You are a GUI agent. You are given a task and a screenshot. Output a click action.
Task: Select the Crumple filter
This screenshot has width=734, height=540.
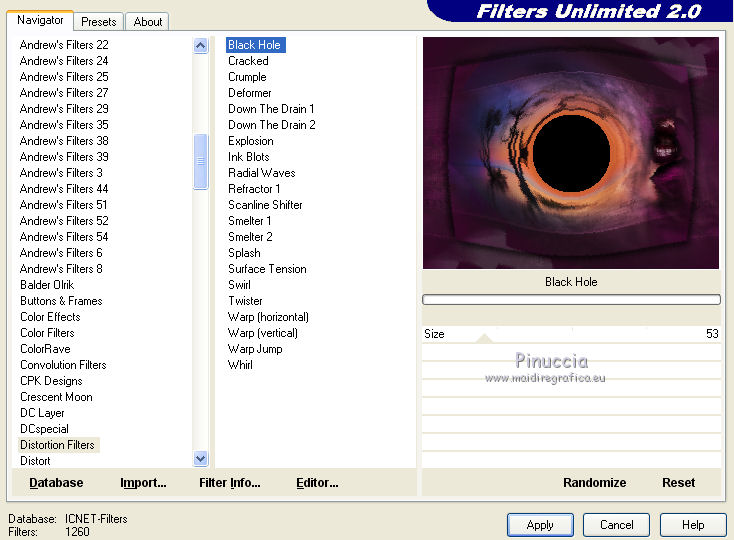(247, 77)
